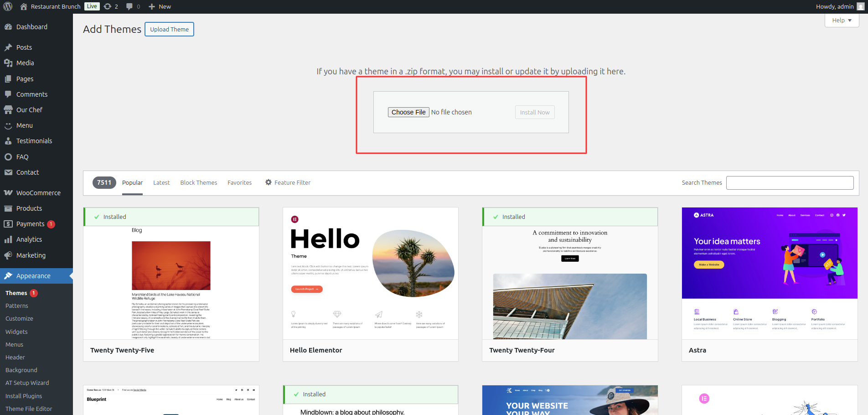The image size is (868, 415).
Task: Select the Hello Elementor theme thumbnail
Action: coord(371,274)
